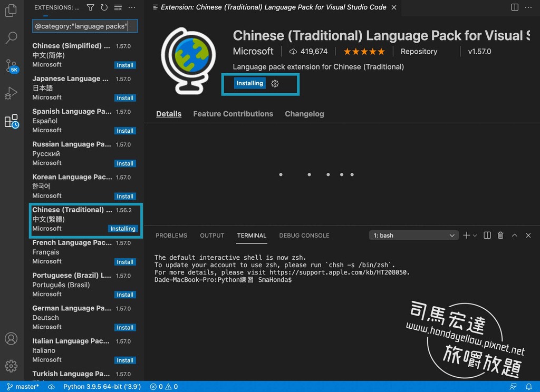This screenshot has width=540, height=392.
Task: Open the DEBUG CONSOLE panel tab
Action: pyautogui.click(x=304, y=236)
